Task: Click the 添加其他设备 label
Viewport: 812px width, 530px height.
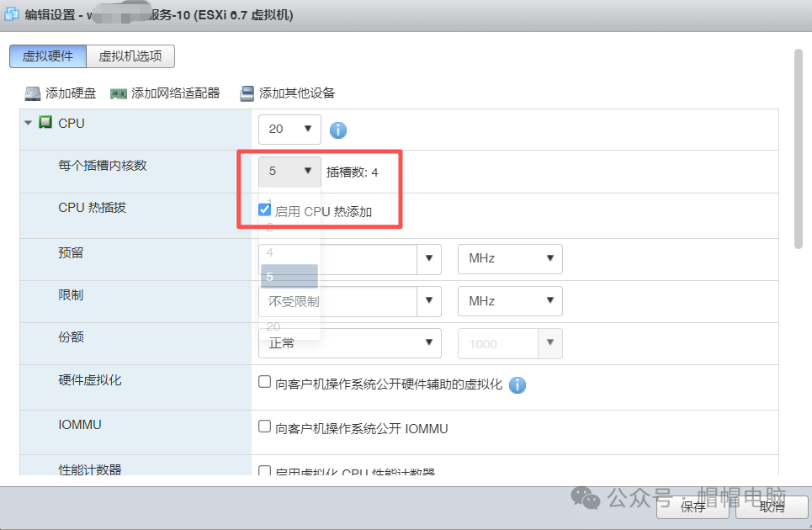Action: coord(297,93)
